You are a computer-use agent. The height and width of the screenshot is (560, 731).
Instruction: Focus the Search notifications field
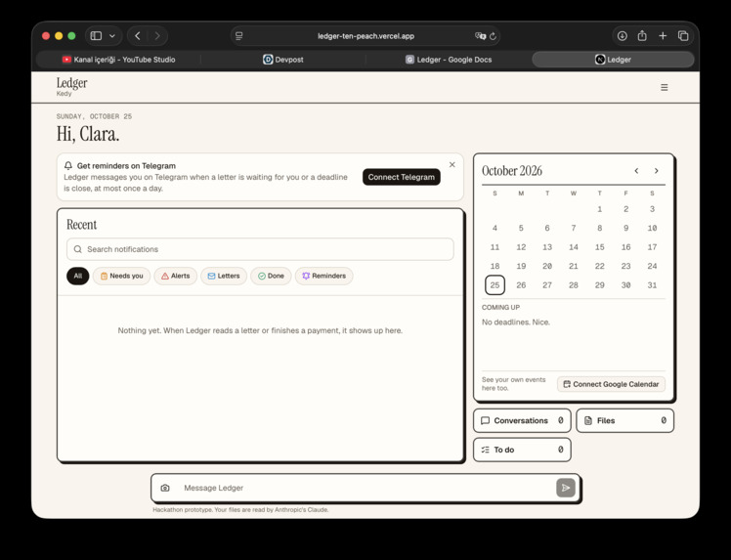(x=260, y=249)
